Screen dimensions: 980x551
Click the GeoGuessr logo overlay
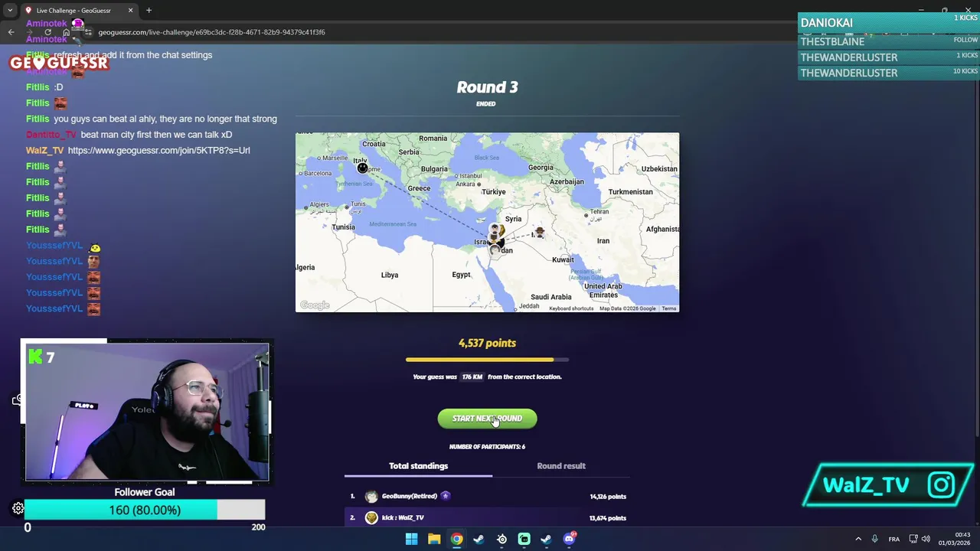click(59, 64)
